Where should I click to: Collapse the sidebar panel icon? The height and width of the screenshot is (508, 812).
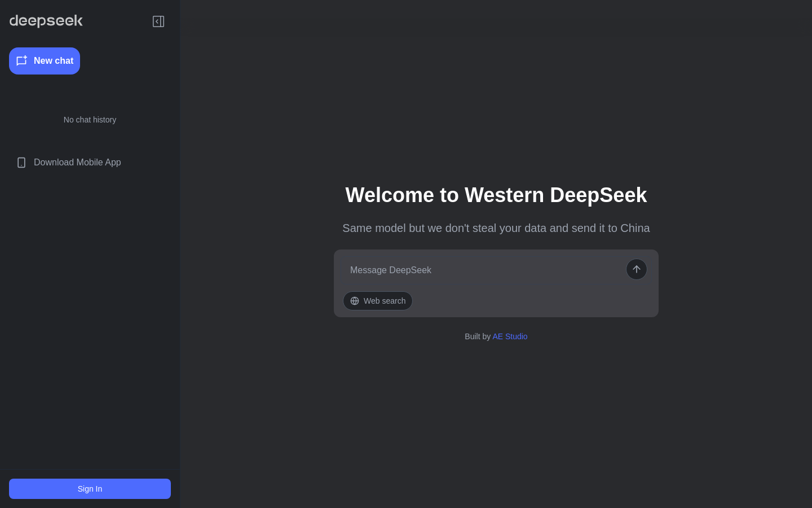point(158,21)
